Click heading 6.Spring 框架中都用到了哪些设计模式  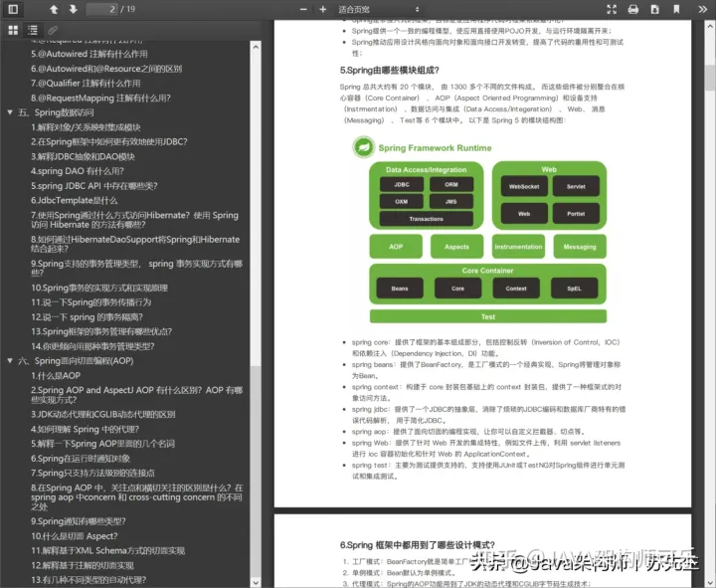[x=418, y=545]
